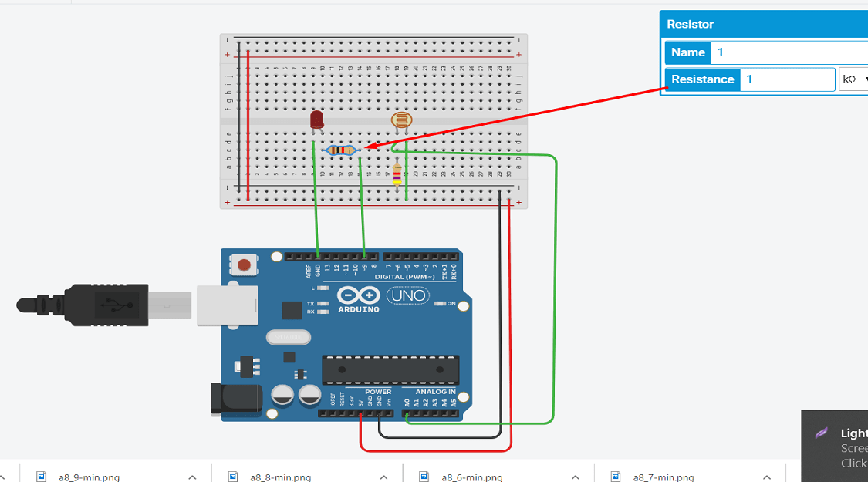Click the Resistor panel title
The width and height of the screenshot is (868, 482).
coord(690,25)
